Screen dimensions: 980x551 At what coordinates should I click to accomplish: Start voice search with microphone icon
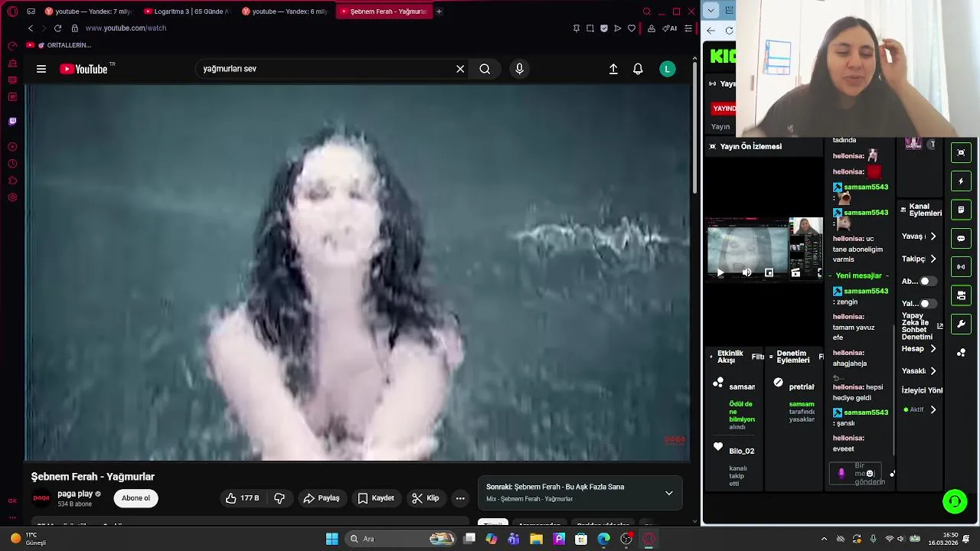pos(519,69)
